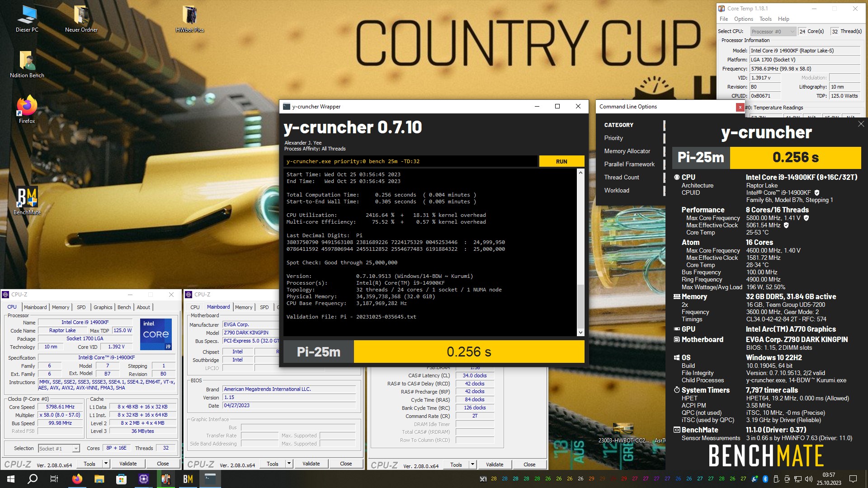
Task: Click RUN in y-cruncher Wrapper
Action: point(561,161)
